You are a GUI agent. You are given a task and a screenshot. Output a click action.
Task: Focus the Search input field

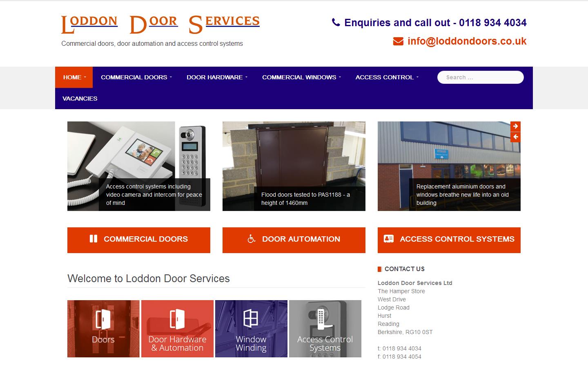[481, 77]
